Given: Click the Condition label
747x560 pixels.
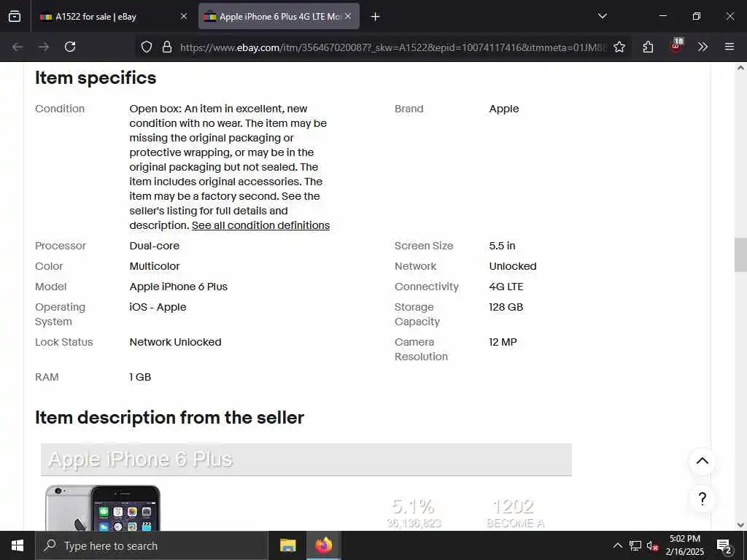Looking at the screenshot, I should pyautogui.click(x=60, y=109).
